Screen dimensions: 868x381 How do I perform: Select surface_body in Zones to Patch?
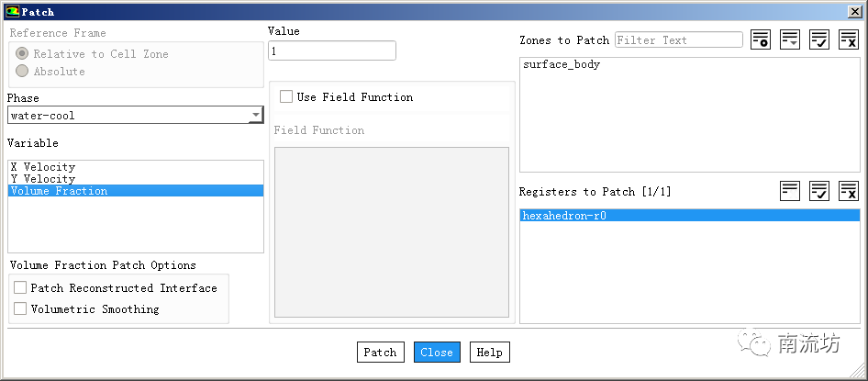click(x=562, y=65)
